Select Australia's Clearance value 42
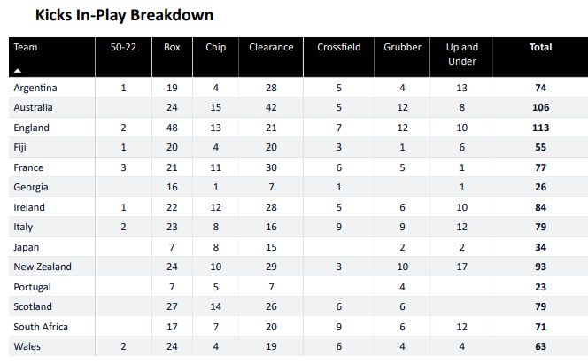 (x=271, y=107)
